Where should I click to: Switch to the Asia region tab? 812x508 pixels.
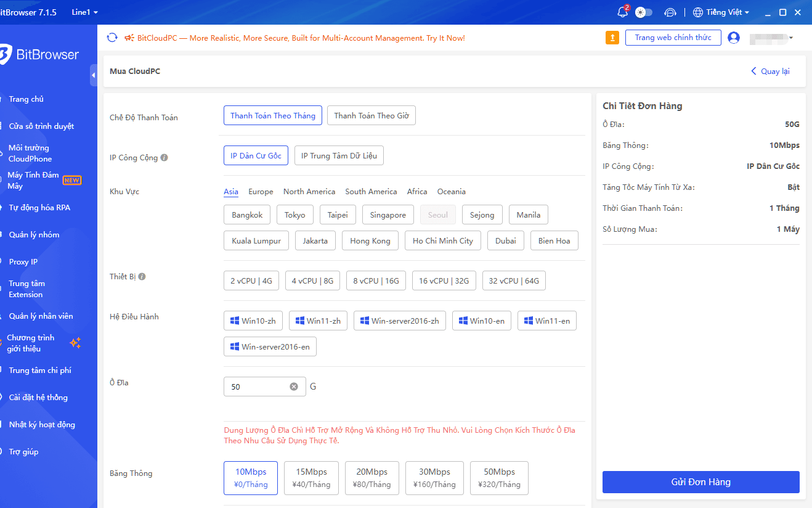[231, 192]
